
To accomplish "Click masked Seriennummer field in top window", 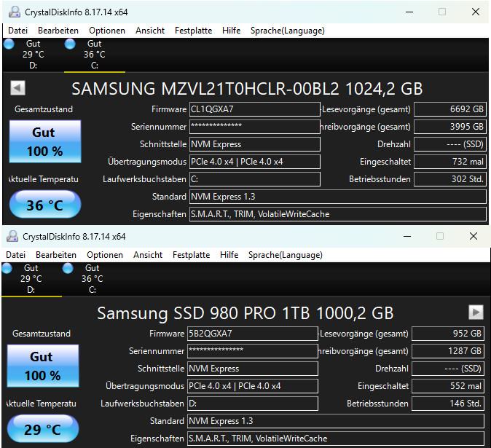I will (254, 127).
